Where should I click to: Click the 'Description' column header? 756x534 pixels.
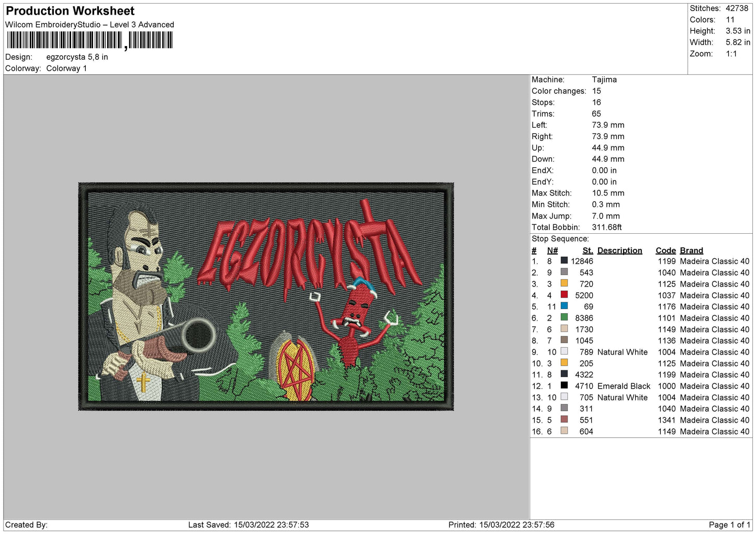pyautogui.click(x=619, y=251)
